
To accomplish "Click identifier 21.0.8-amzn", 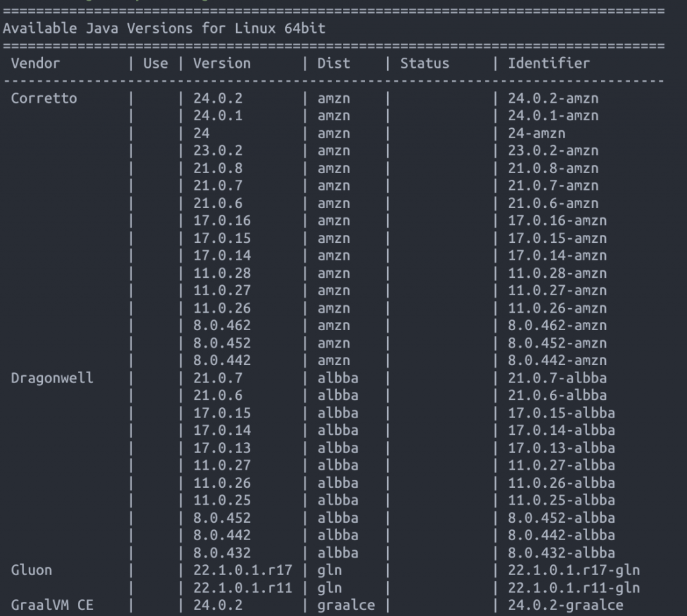I will [x=553, y=168].
